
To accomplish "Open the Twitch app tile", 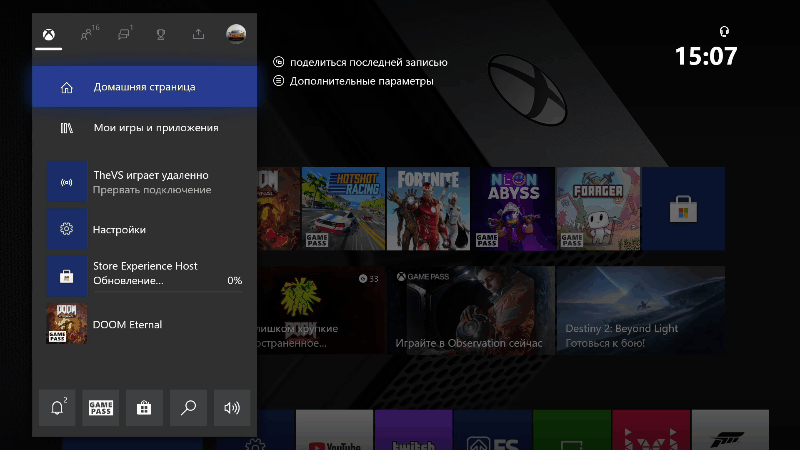I will click(413, 430).
